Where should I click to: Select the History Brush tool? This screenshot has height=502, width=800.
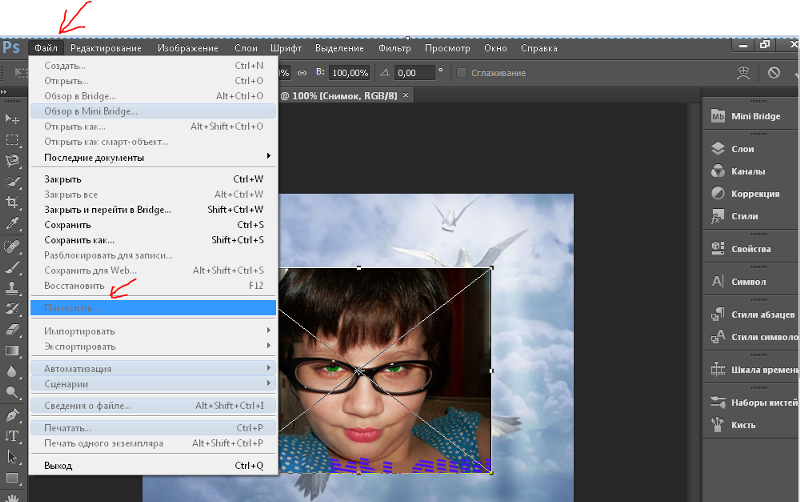click(x=12, y=309)
